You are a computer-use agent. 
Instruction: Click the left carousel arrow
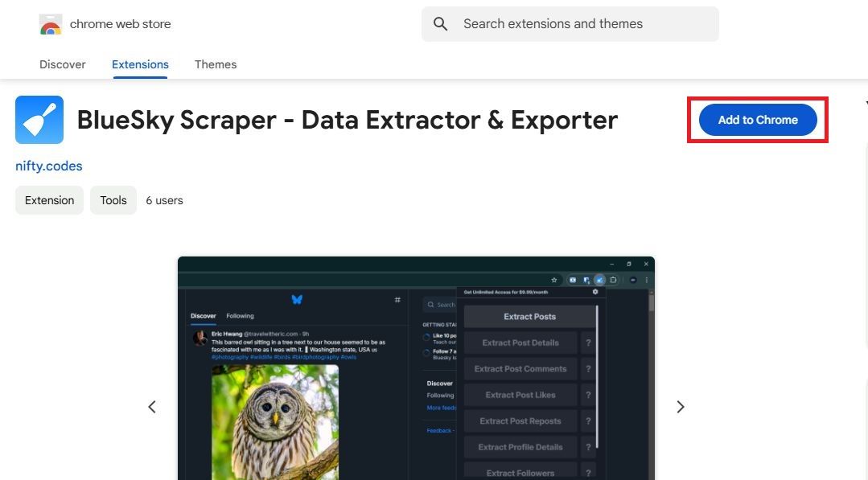click(151, 406)
